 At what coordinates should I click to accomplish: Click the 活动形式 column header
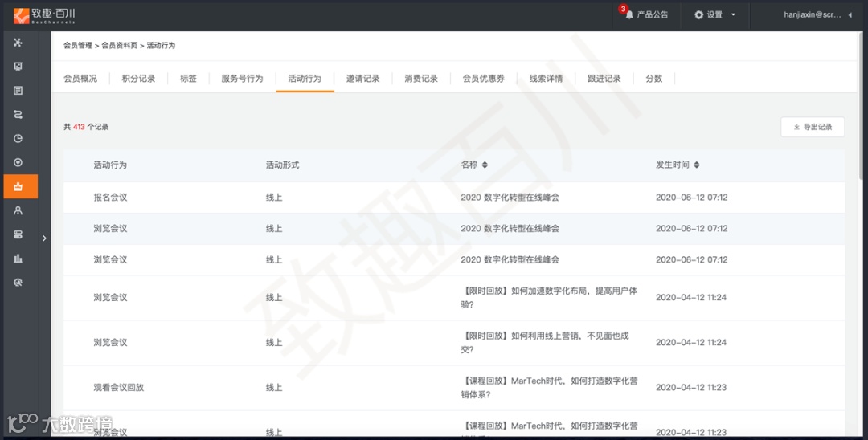tap(282, 165)
